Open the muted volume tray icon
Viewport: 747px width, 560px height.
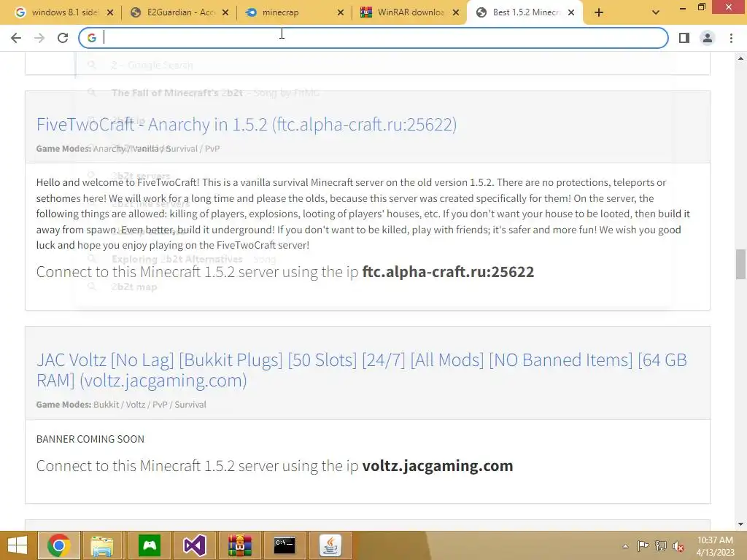(678, 545)
